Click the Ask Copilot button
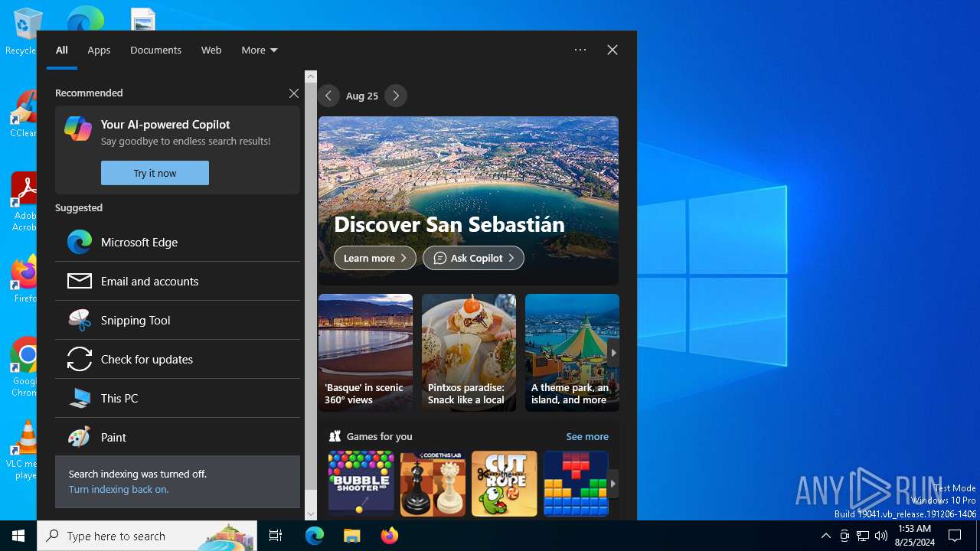The width and height of the screenshot is (980, 551). click(473, 258)
